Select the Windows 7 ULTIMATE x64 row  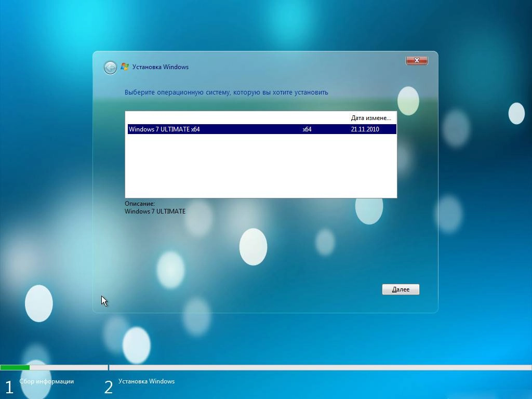(262, 129)
